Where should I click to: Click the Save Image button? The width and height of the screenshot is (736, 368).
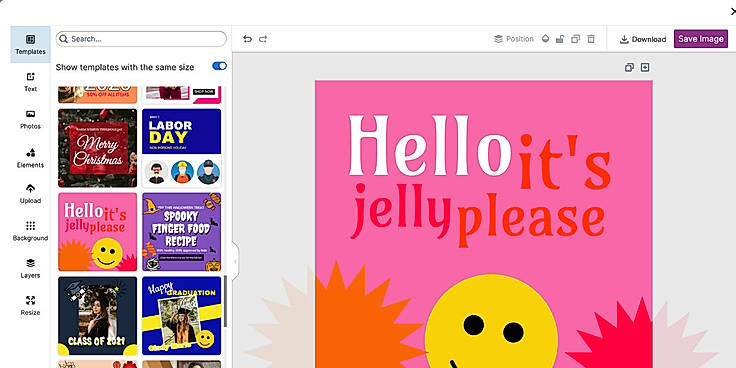coord(701,39)
